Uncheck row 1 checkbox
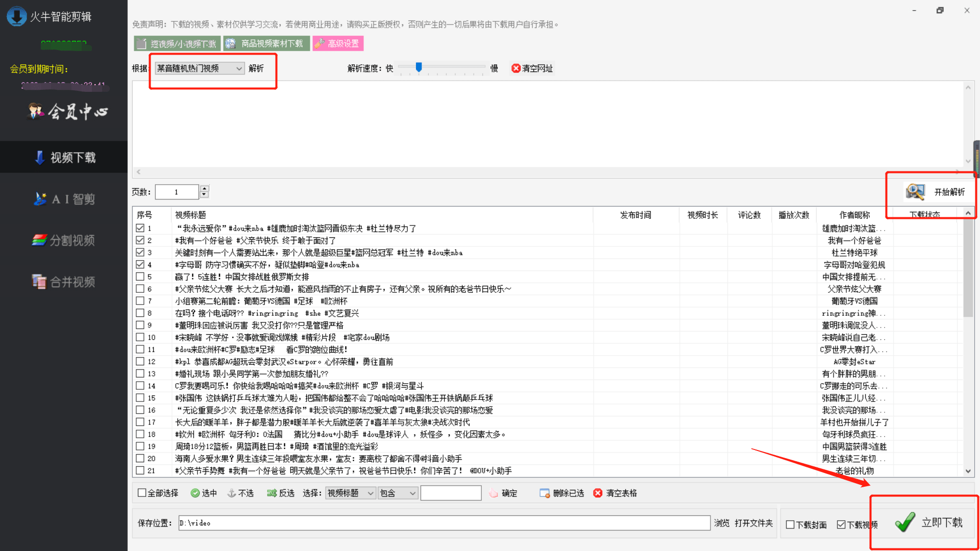Screen dimensions: 980x551 (x=140, y=228)
